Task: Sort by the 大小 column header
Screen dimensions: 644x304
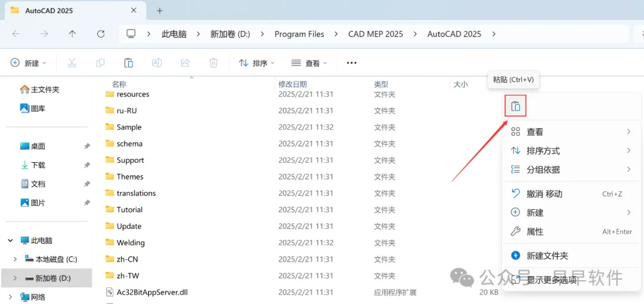Action: pyautogui.click(x=460, y=85)
